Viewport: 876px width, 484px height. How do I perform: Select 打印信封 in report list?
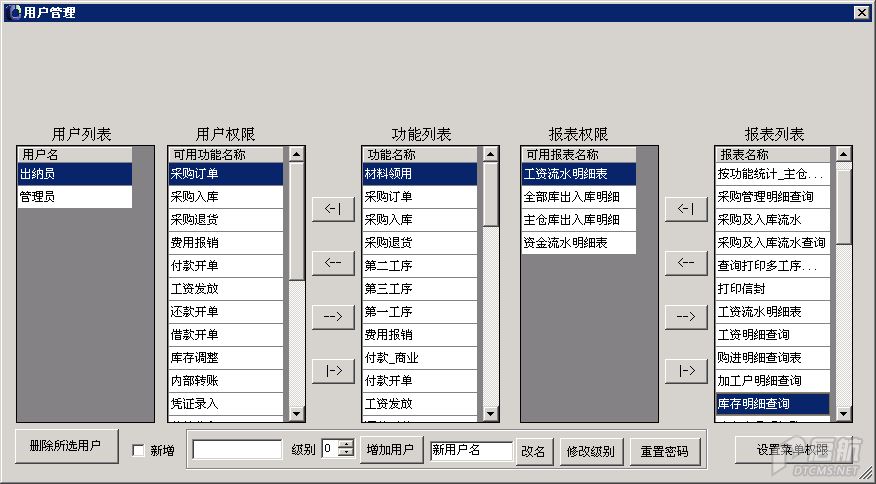click(773, 288)
